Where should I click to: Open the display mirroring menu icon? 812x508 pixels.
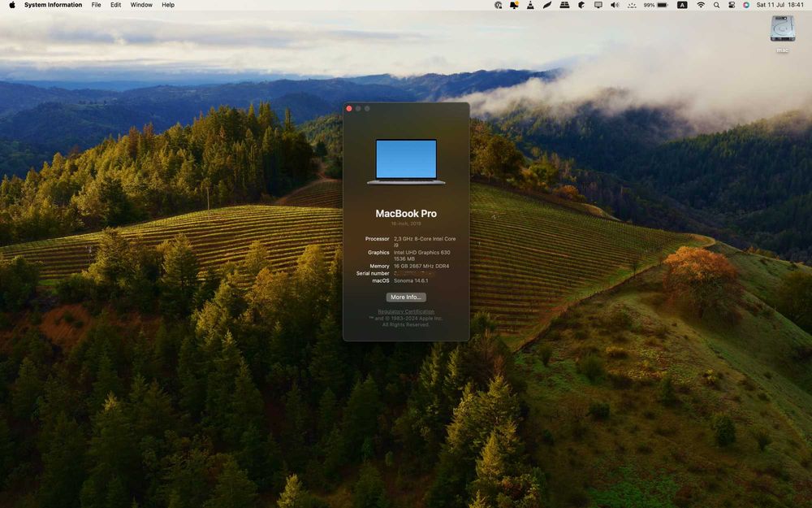(x=598, y=5)
